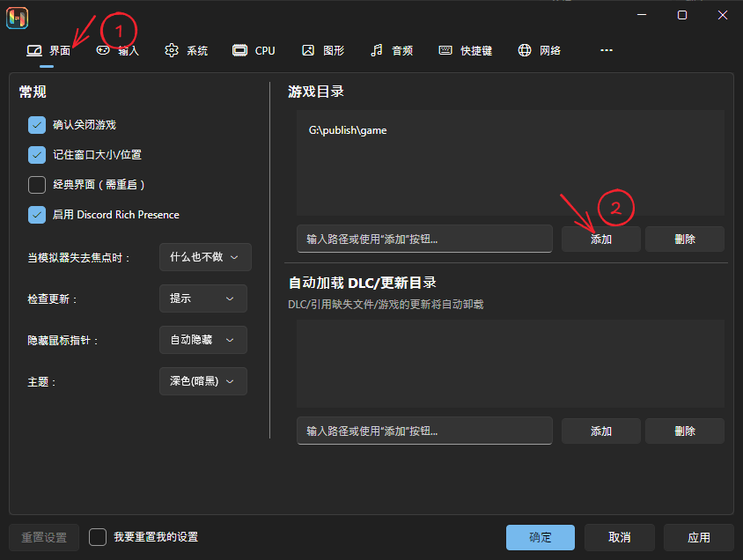Click the DLC directory path input field
Screen dimensions: 743x560
[424, 431]
